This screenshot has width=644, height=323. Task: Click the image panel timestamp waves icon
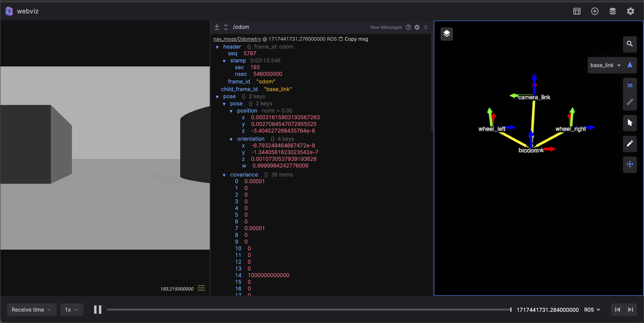point(201,288)
